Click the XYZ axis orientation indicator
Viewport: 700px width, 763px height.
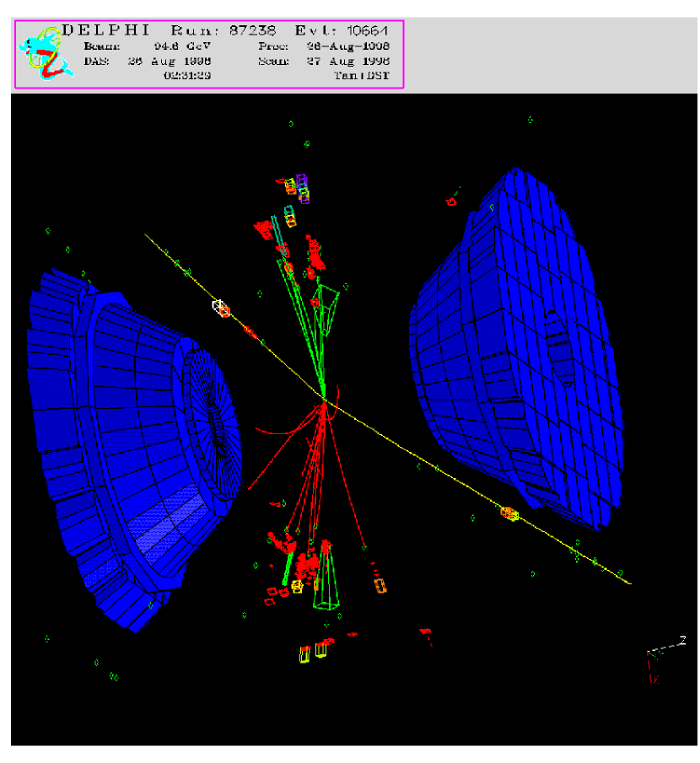point(662,658)
